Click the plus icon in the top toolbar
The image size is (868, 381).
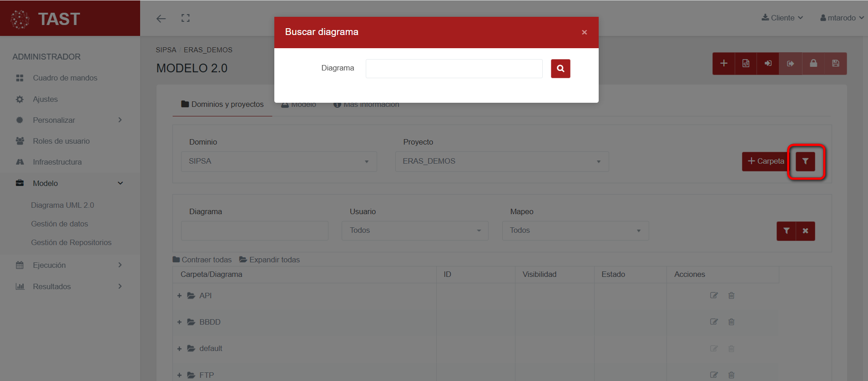coord(723,64)
